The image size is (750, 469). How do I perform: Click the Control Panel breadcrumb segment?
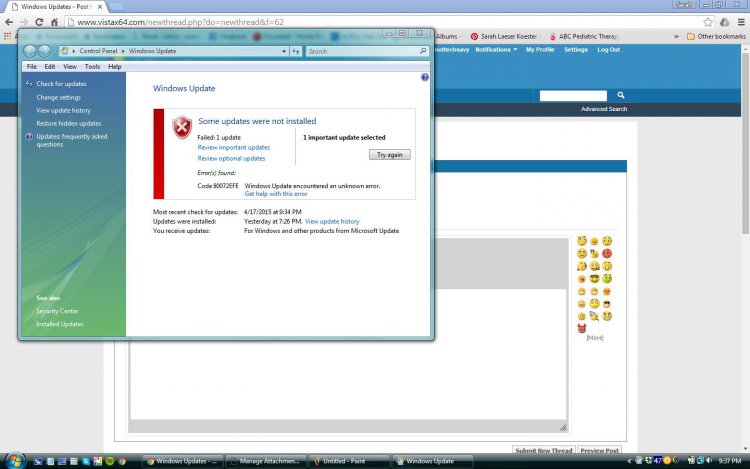pos(98,51)
